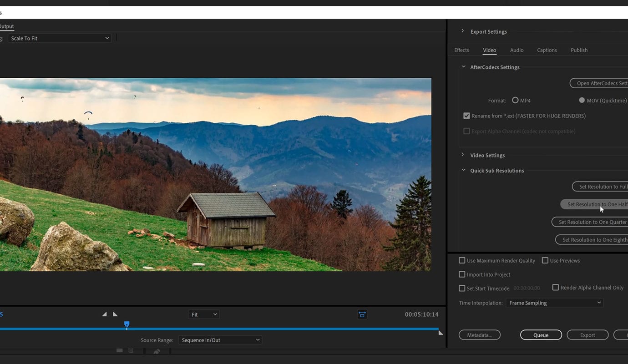Image resolution: width=628 pixels, height=364 pixels.
Task: Select the MP4 format radio button
Action: coord(515,101)
